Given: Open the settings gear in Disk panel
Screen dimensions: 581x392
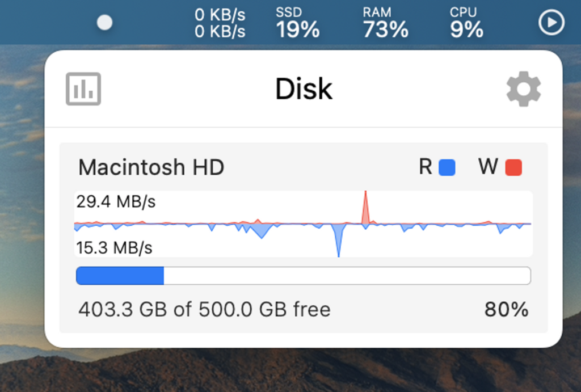Looking at the screenshot, I should (523, 89).
